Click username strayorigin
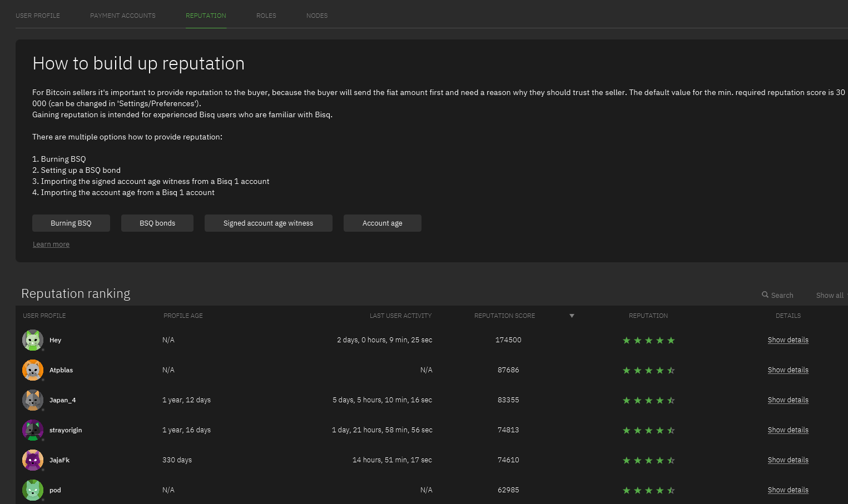 (66, 430)
